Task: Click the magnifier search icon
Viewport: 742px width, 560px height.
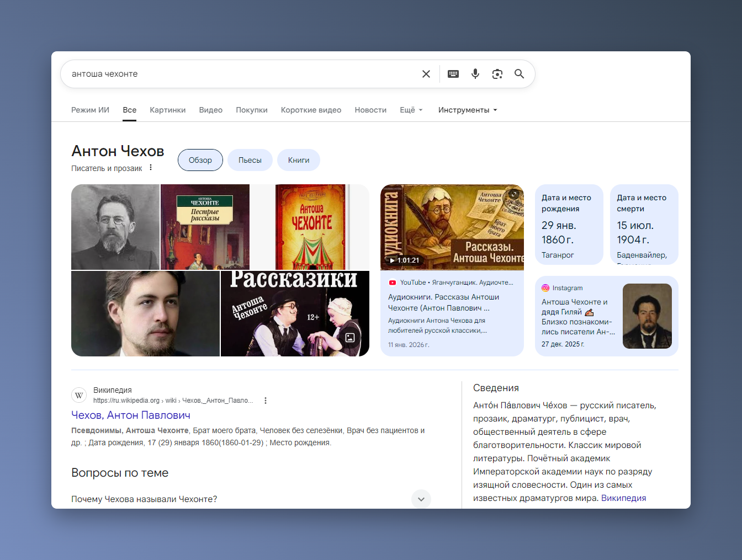Action: pyautogui.click(x=520, y=74)
